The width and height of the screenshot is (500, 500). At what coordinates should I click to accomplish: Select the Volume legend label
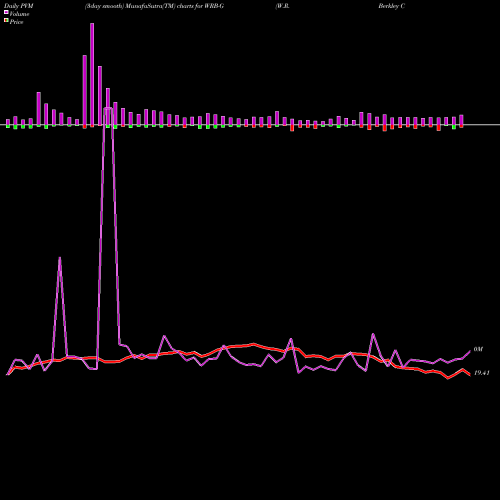pos(19,14)
